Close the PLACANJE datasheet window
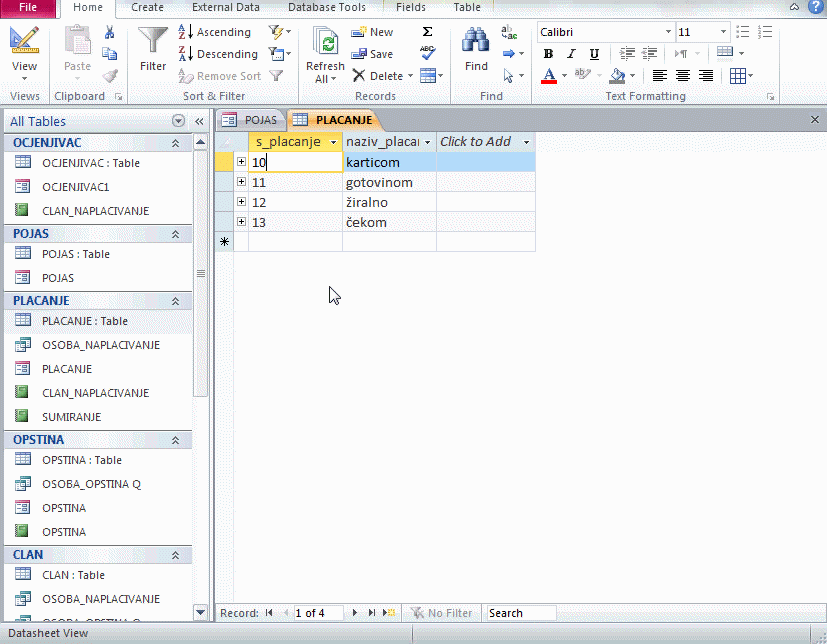827x644 pixels. pyautogui.click(x=815, y=120)
